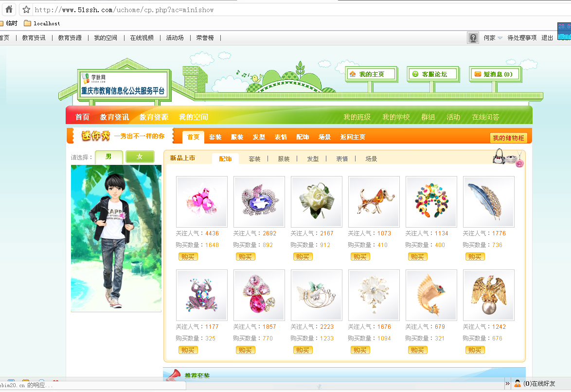Select the white flower brooch with popularity 1676

click(x=374, y=295)
